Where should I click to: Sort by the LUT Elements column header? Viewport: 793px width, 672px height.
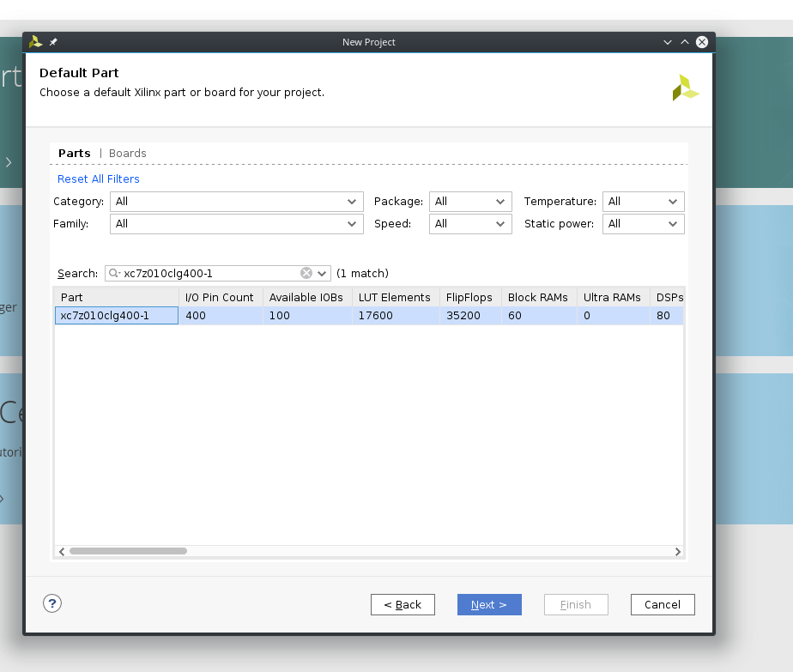point(396,297)
